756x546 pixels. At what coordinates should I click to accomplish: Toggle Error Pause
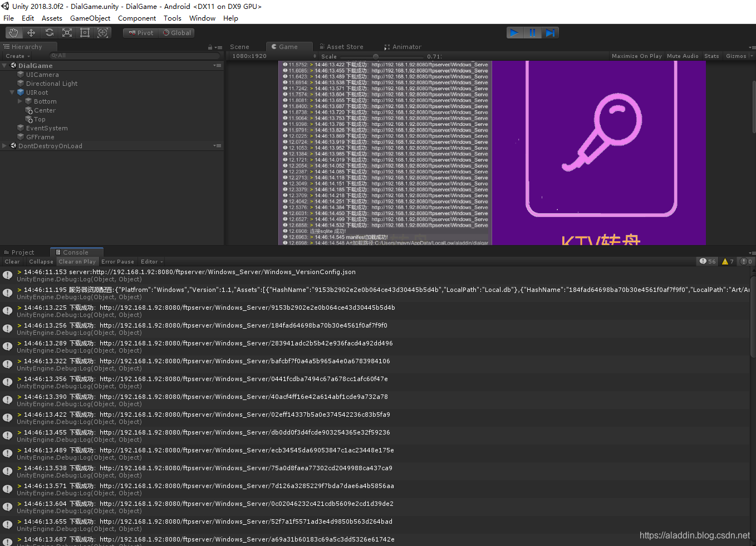pyautogui.click(x=118, y=262)
